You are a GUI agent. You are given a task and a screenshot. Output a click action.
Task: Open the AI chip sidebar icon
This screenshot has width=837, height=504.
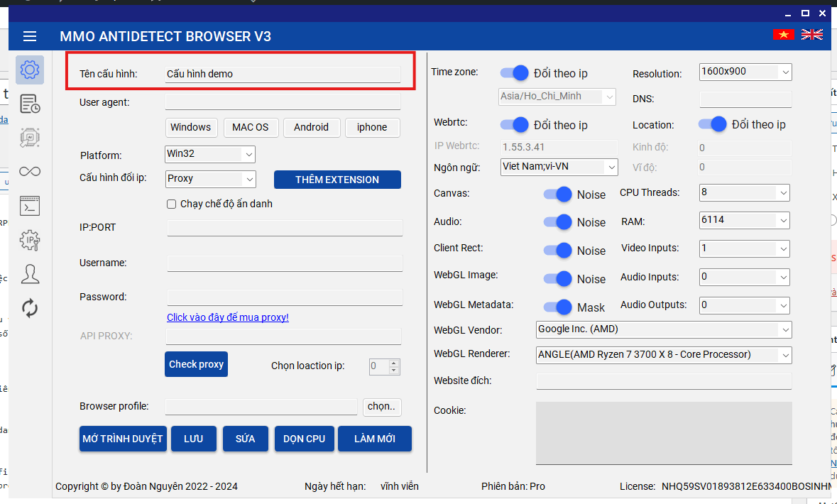[x=30, y=137]
